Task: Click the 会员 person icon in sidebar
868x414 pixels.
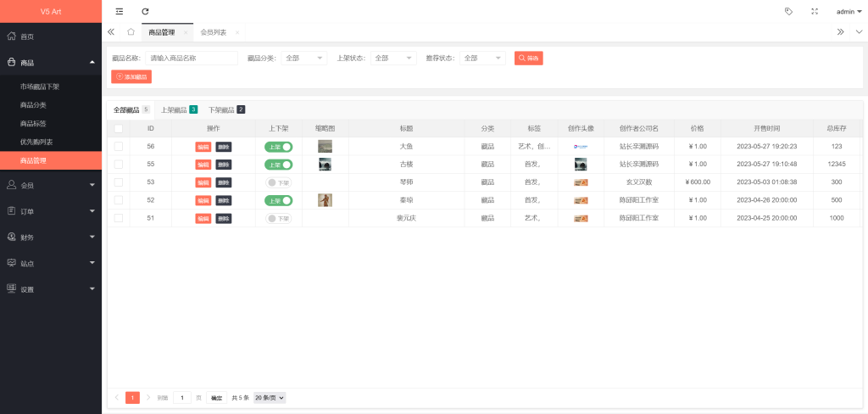Action: click(x=11, y=185)
